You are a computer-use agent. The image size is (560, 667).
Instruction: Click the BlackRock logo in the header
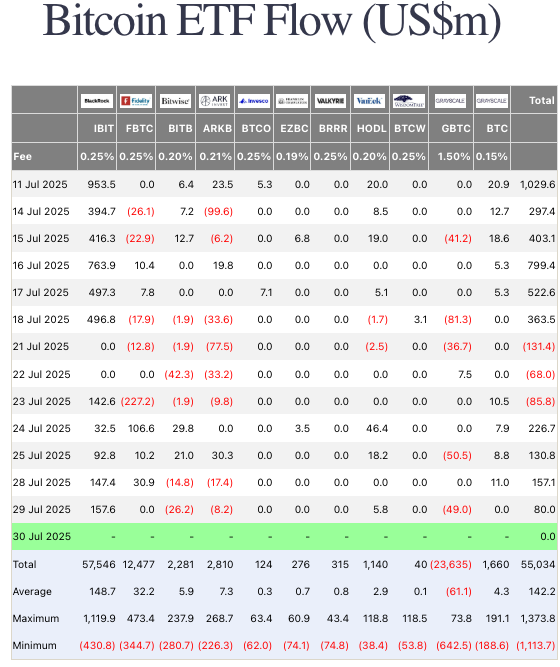[97, 101]
